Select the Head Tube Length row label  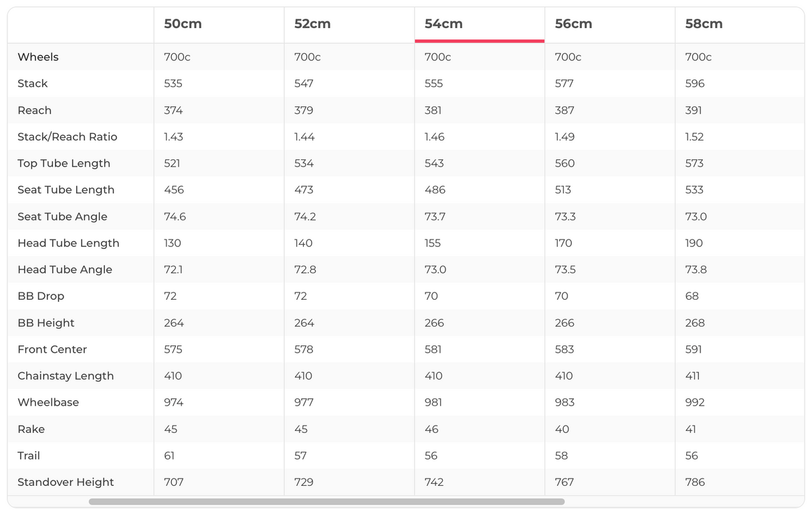click(68, 243)
